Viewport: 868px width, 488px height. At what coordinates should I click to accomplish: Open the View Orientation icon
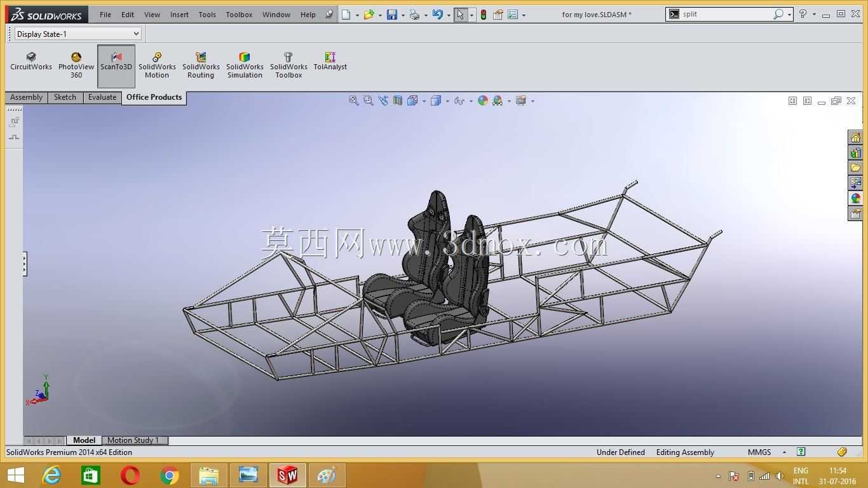(412, 100)
